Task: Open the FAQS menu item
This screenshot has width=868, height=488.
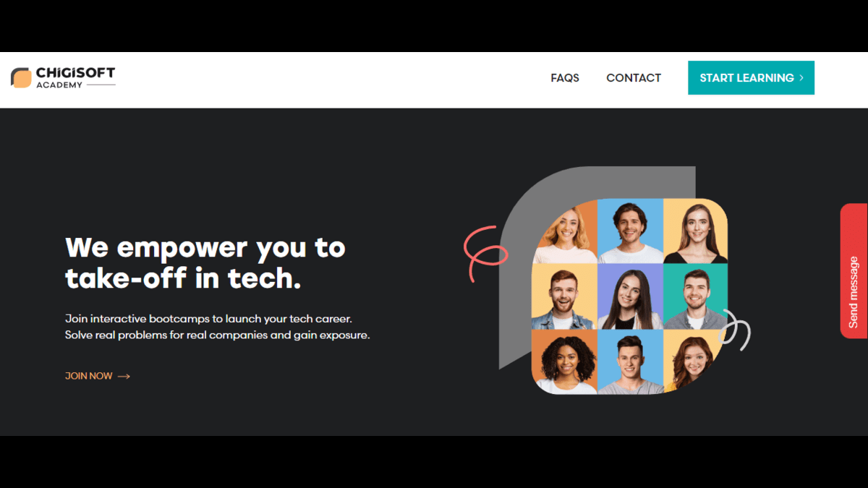Action: (x=565, y=77)
